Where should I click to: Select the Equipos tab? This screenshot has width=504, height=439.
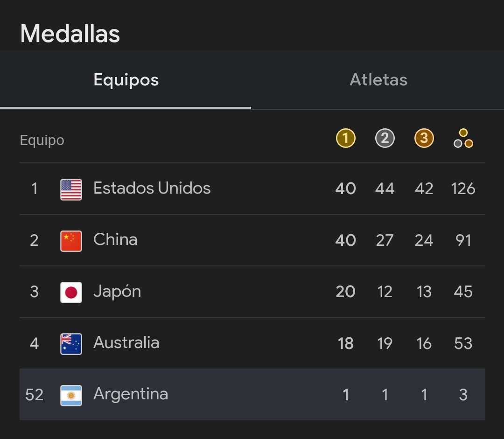point(126,80)
